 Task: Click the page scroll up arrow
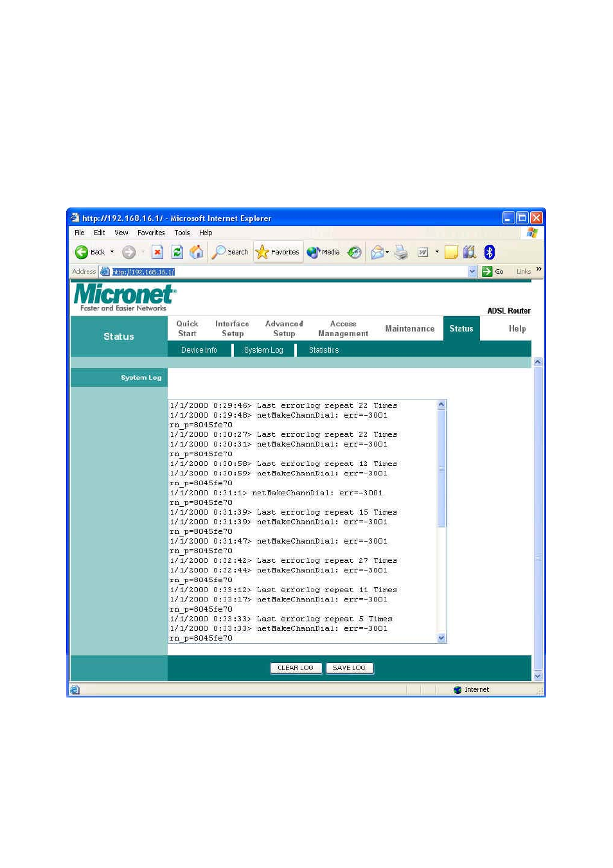538,362
